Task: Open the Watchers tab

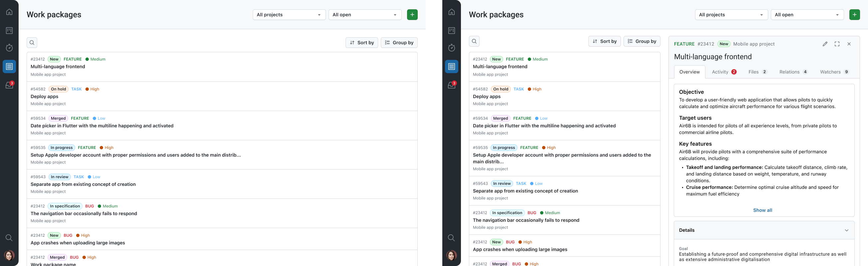Action: 835,72
